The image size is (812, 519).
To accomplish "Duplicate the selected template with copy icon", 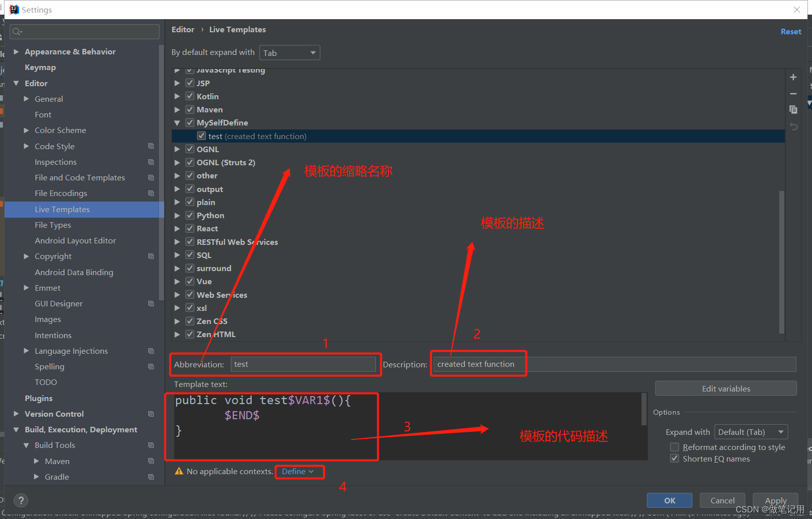I will point(793,109).
